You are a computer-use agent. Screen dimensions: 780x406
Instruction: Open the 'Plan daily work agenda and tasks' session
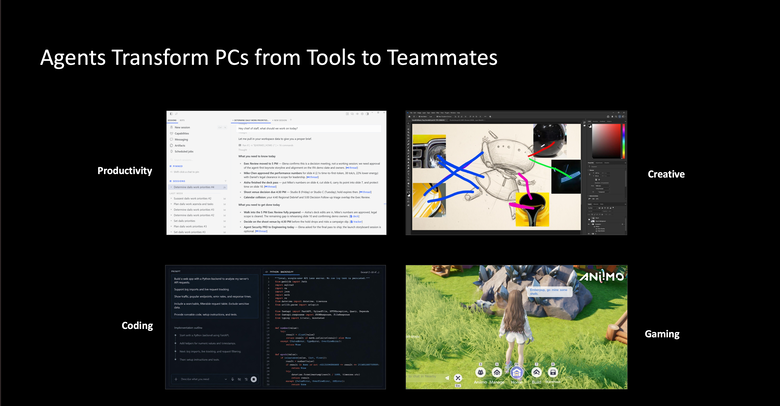tap(197, 204)
